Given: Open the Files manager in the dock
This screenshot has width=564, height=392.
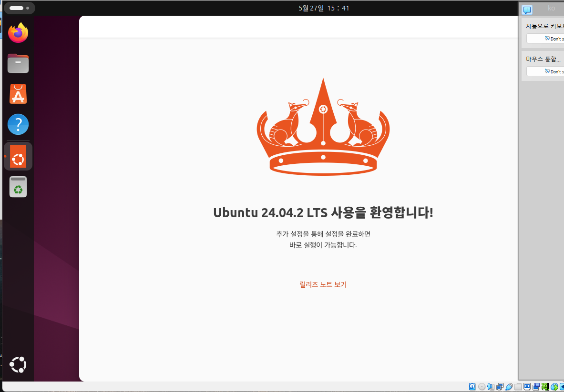Looking at the screenshot, I should click(x=18, y=63).
